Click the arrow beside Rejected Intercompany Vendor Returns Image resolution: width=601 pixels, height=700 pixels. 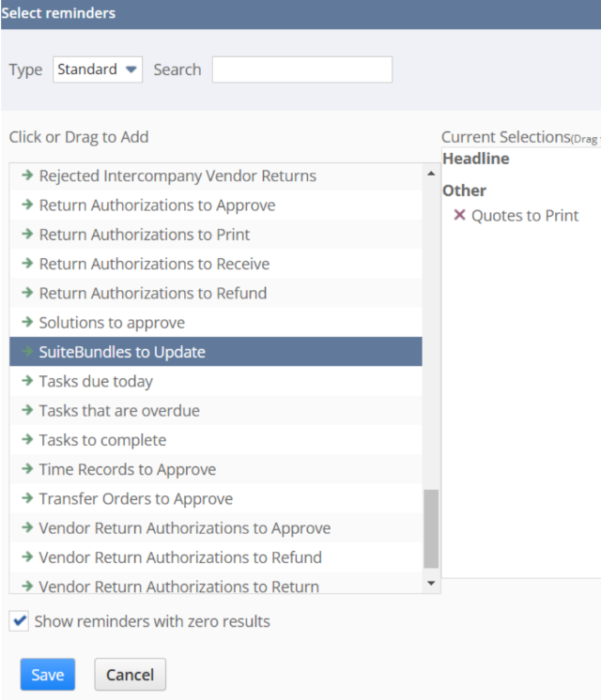[x=28, y=176]
